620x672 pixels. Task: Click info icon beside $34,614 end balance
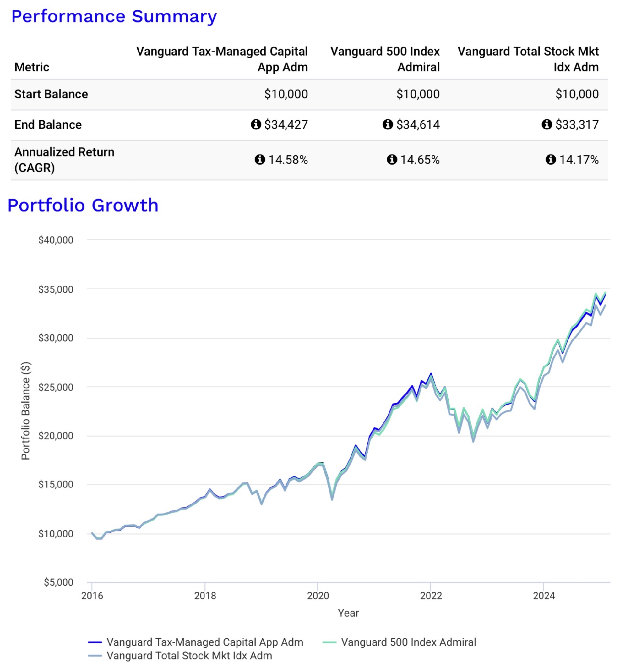(388, 124)
